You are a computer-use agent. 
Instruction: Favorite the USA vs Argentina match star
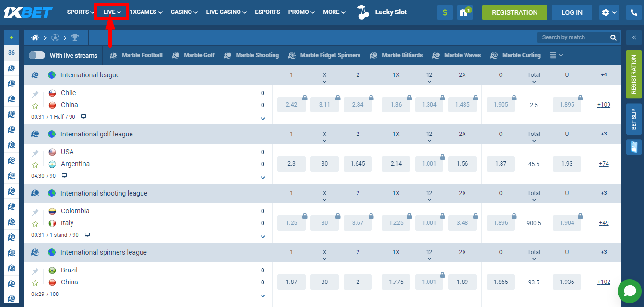click(x=35, y=165)
